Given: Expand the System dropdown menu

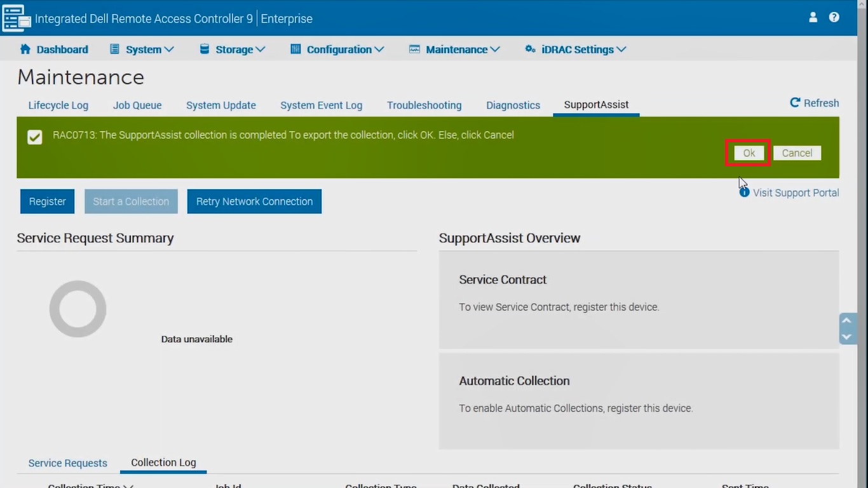Looking at the screenshot, I should coord(142,50).
